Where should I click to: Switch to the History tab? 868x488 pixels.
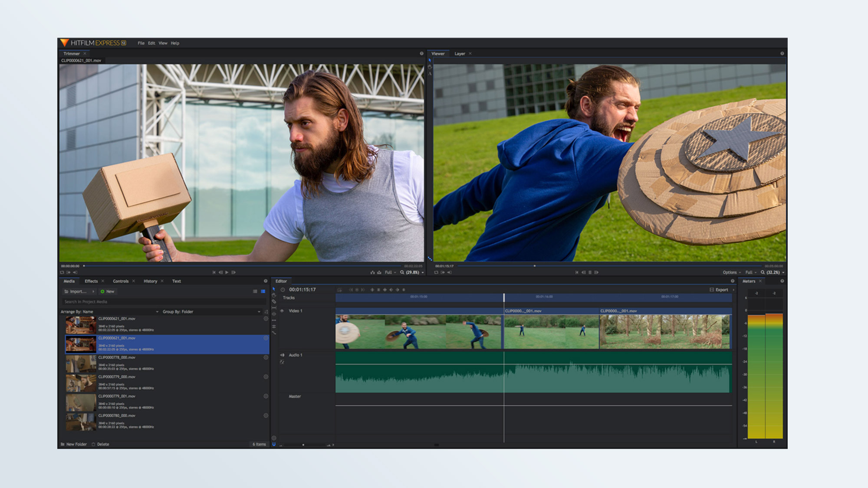pyautogui.click(x=151, y=281)
